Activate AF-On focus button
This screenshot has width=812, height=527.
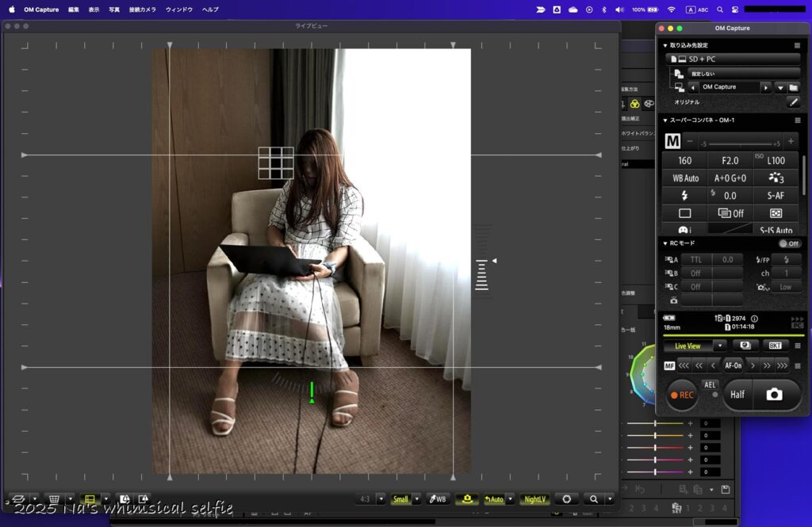click(x=733, y=365)
